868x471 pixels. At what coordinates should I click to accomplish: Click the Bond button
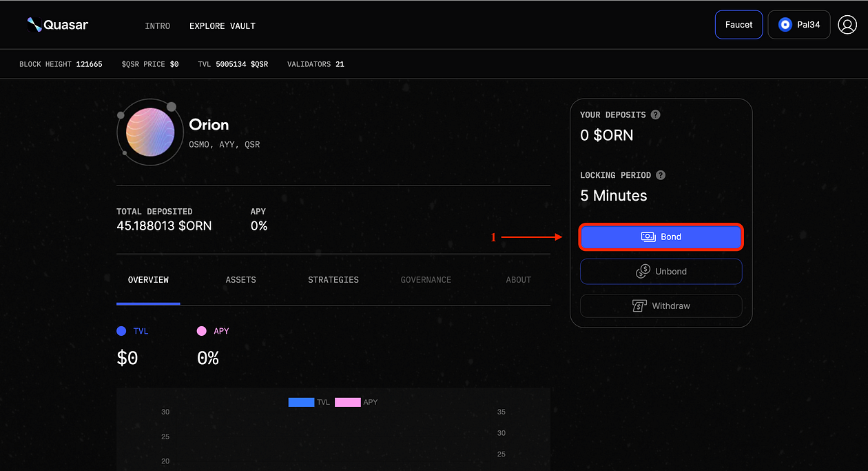[x=661, y=237]
